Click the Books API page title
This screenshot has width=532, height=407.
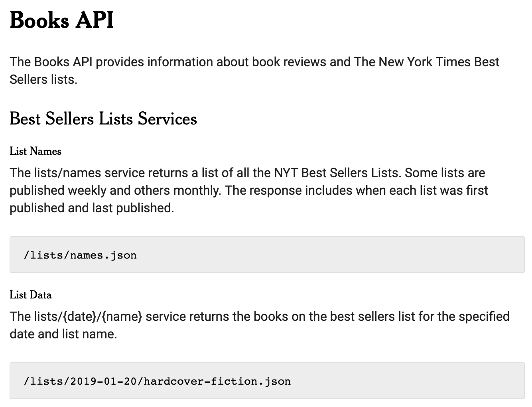pyautogui.click(x=62, y=20)
